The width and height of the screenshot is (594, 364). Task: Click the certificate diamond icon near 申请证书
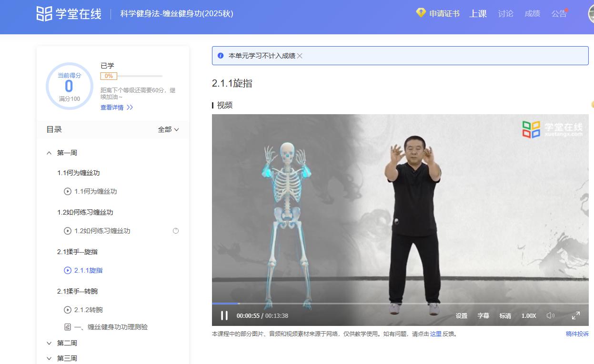(x=421, y=13)
